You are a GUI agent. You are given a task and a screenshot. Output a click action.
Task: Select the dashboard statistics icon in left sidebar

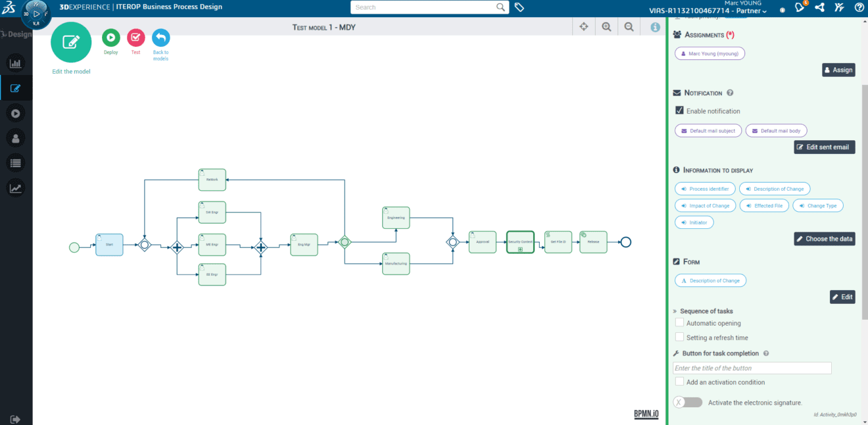point(16,63)
